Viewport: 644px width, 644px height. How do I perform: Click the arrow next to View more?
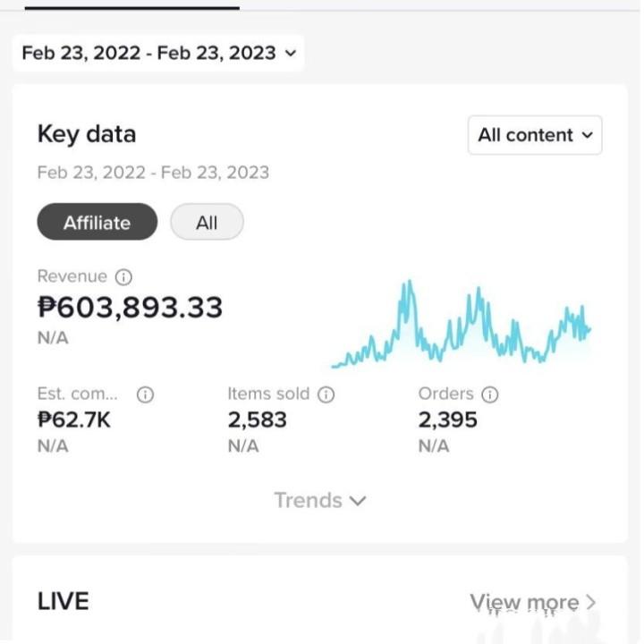point(591,603)
